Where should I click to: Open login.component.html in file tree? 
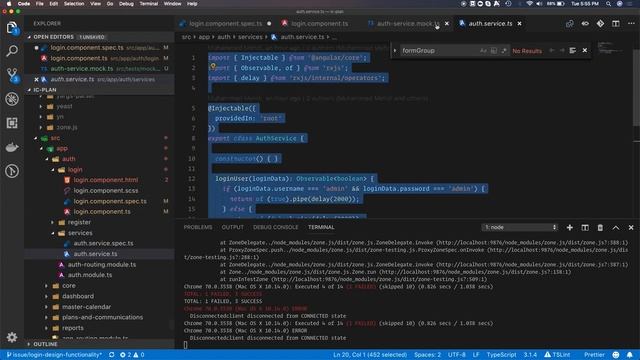[106, 180]
